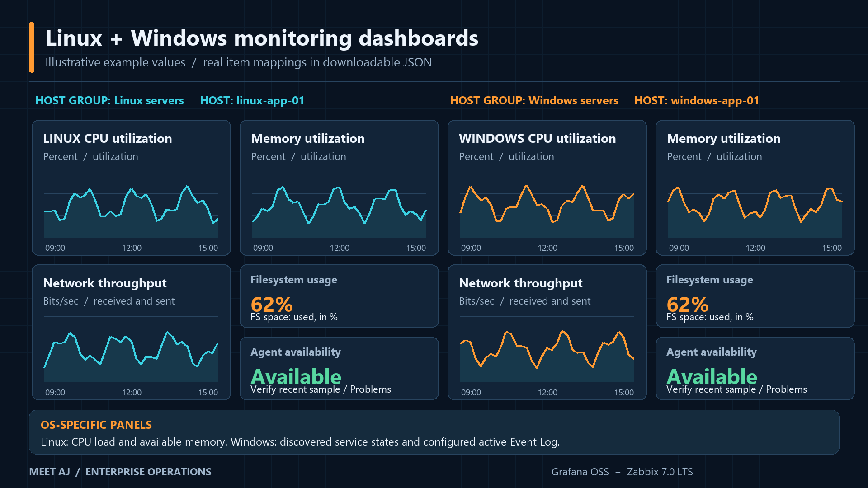Click 09:00 tick on WINDOWS CPU chart

(x=471, y=248)
